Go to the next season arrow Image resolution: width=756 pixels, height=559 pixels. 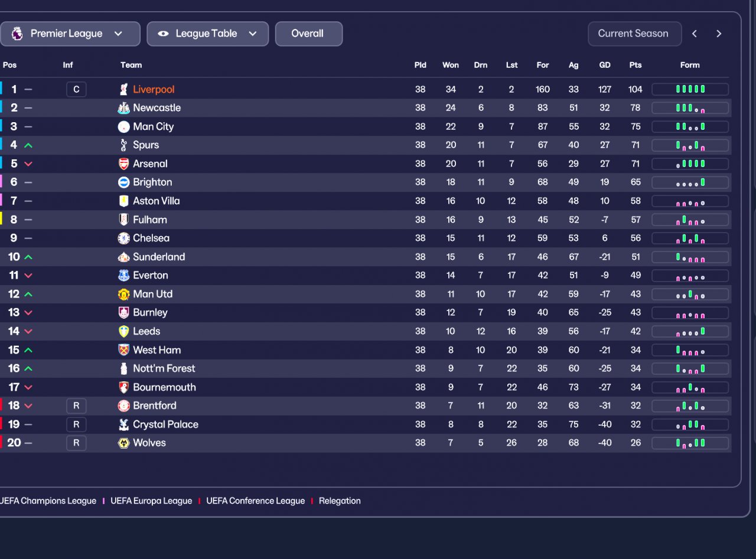719,34
